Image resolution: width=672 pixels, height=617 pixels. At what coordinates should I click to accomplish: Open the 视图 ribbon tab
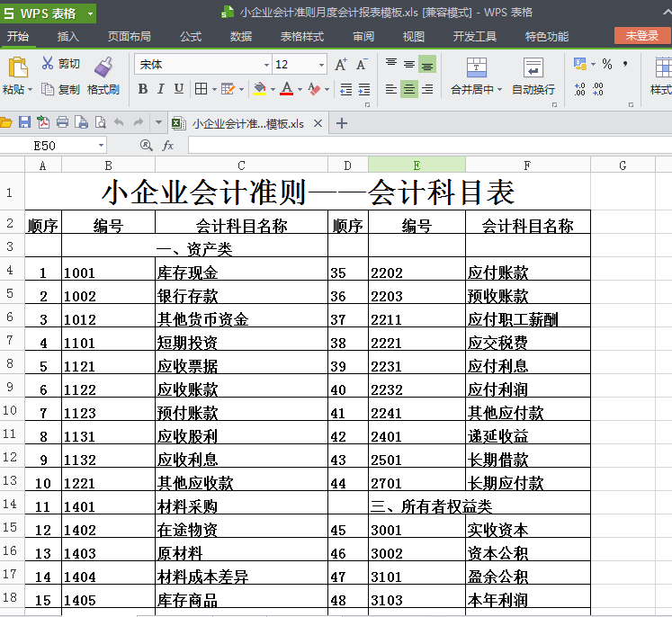pyautogui.click(x=414, y=36)
